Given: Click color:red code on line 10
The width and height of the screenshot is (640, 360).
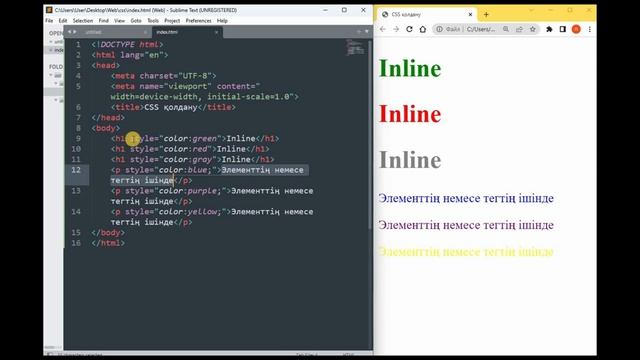Looking at the screenshot, I should click(x=185, y=149).
